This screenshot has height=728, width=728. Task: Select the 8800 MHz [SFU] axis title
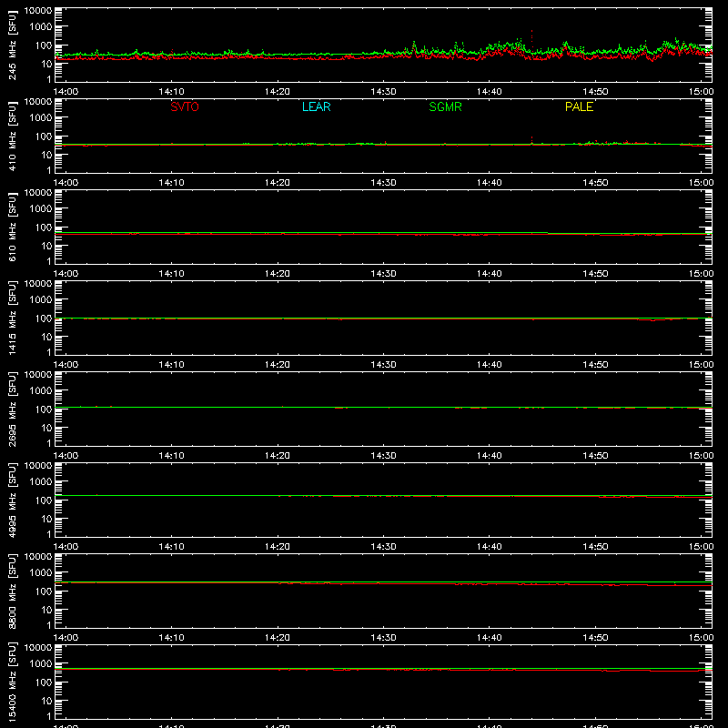pyautogui.click(x=13, y=591)
